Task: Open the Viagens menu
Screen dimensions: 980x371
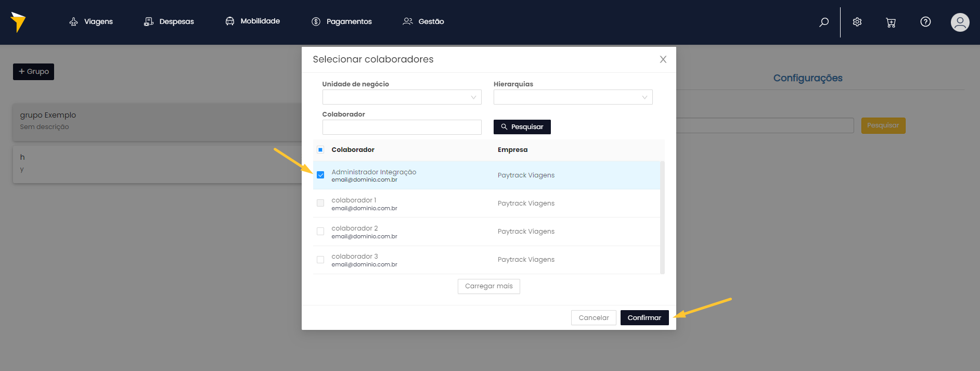Action: click(91, 21)
